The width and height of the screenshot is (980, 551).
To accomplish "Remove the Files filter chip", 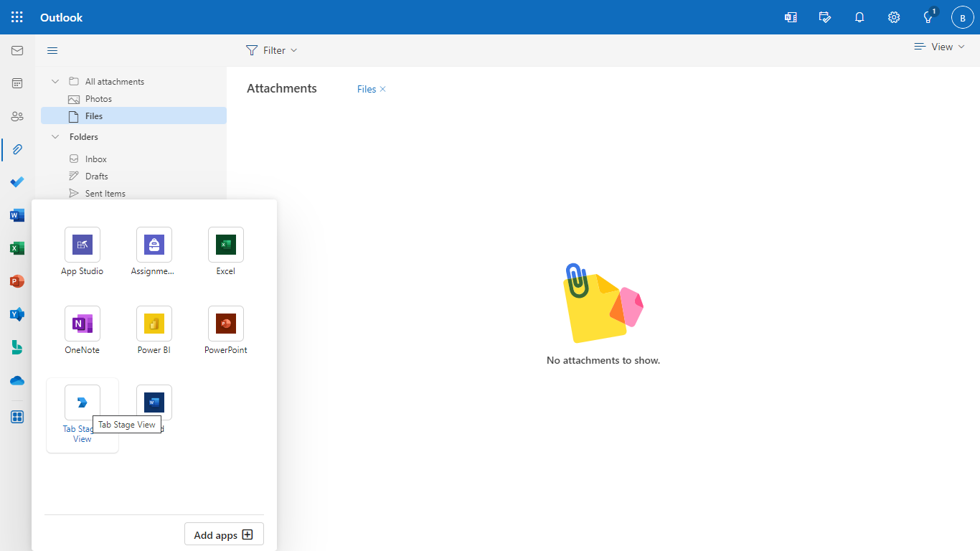I will tap(382, 88).
